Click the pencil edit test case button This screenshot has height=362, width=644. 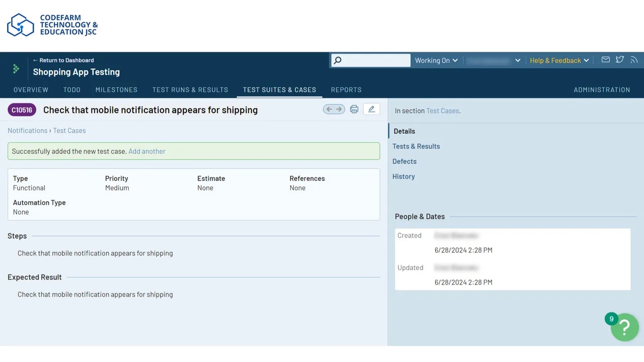pos(371,109)
